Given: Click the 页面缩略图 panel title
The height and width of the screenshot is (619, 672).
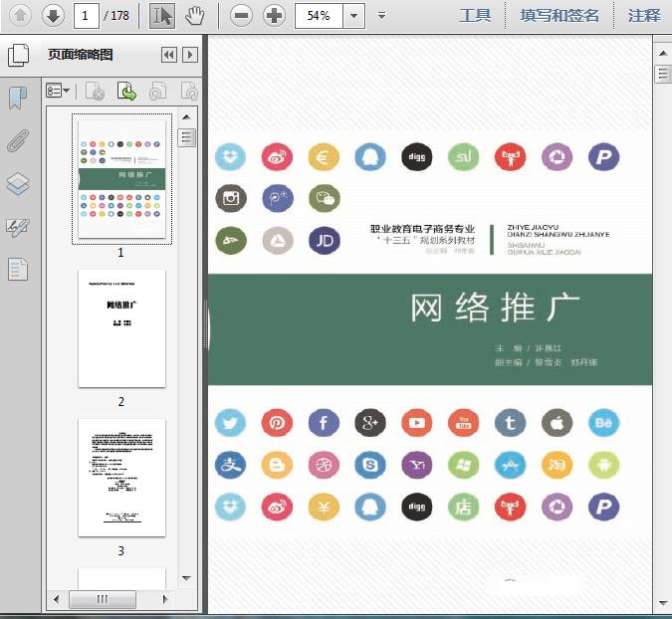Looking at the screenshot, I should pos(81,55).
